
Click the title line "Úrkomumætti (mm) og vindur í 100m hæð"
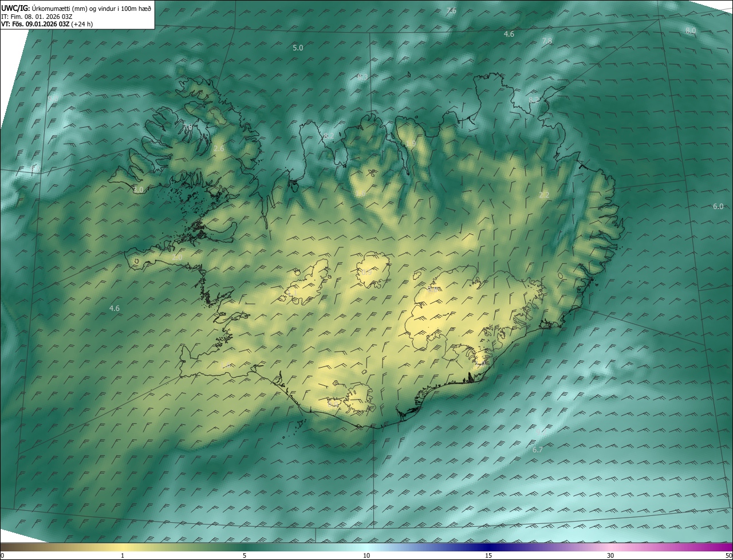coord(91,7)
